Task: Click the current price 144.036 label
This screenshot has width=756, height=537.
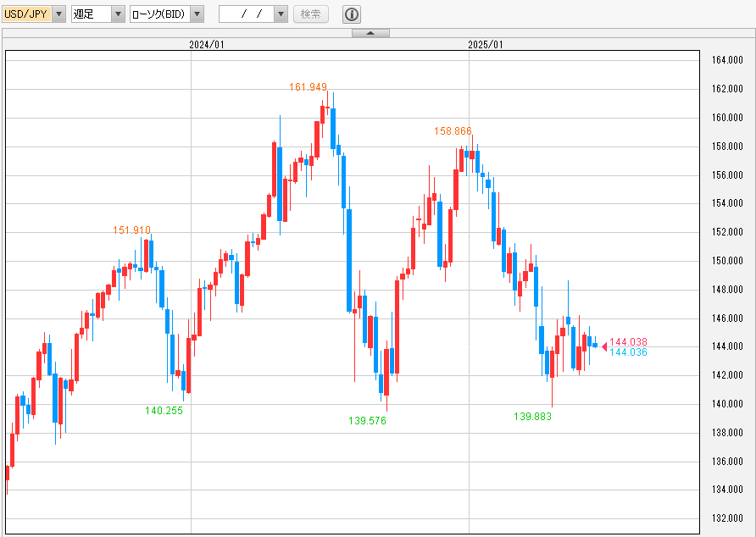Action: [628, 352]
